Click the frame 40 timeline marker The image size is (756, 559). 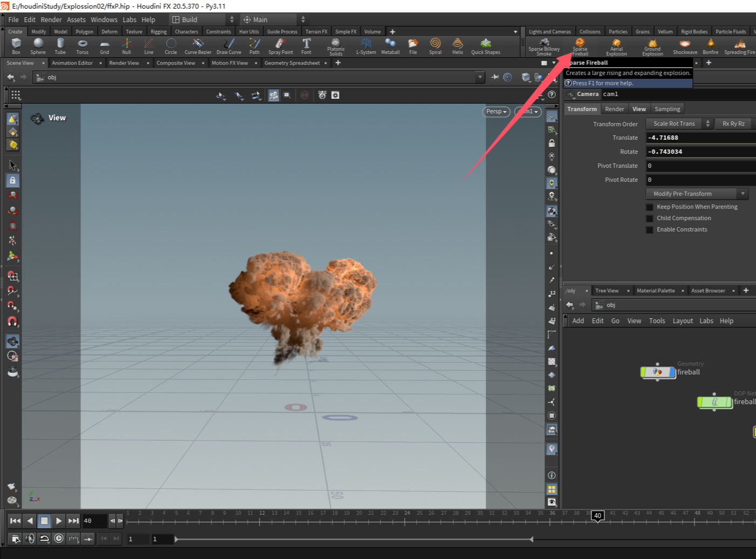click(597, 516)
